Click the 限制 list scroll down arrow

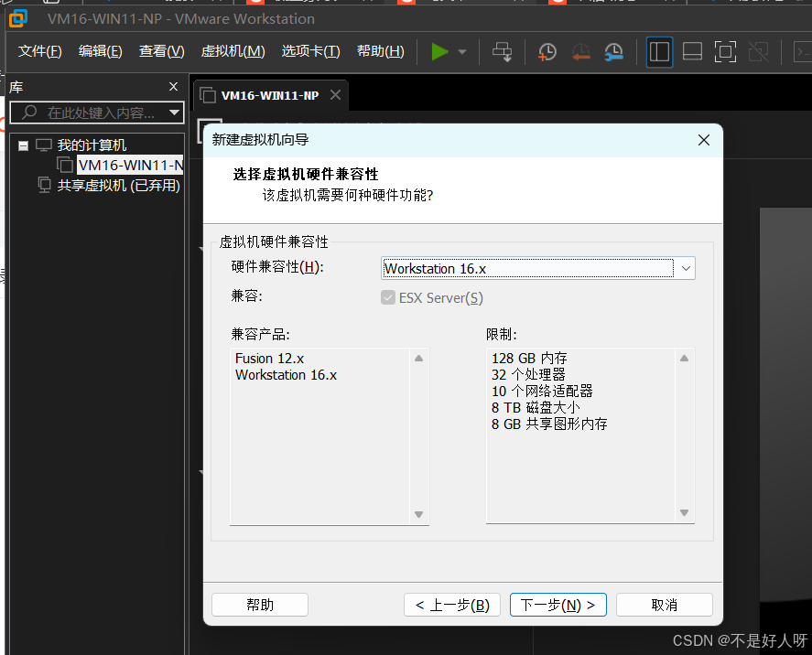(x=684, y=512)
